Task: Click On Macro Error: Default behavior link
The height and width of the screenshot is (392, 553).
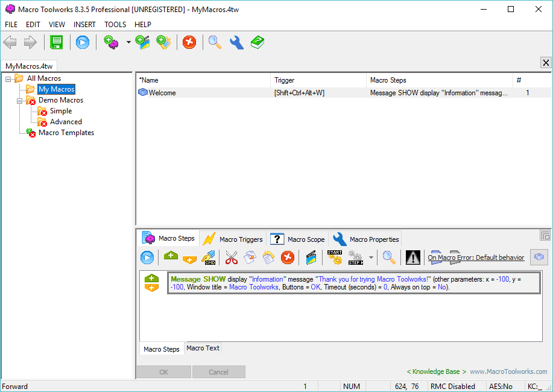Action: click(x=476, y=258)
